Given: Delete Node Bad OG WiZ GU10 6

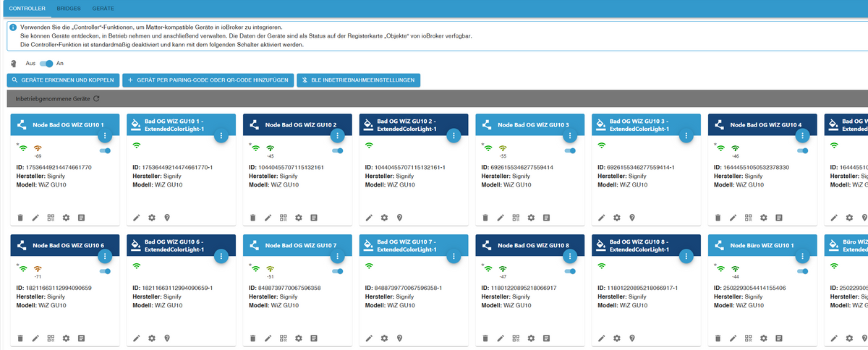Looking at the screenshot, I should click(x=20, y=338).
